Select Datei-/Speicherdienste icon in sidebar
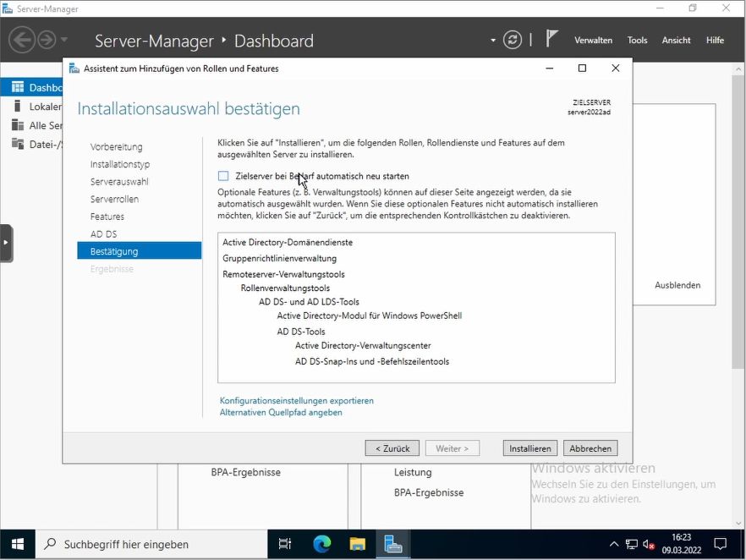746x560 pixels. click(18, 144)
